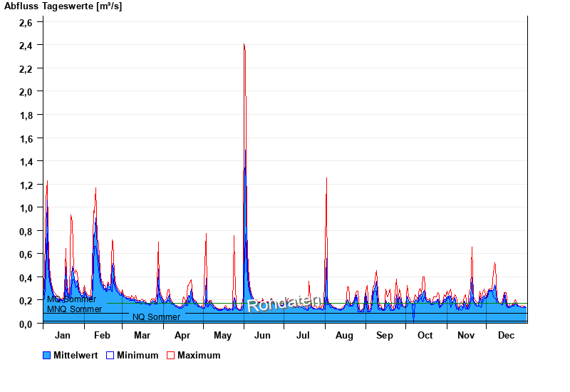Screen dimensions: 570x392
Task: Click the Jun month label
Action: coord(262,335)
